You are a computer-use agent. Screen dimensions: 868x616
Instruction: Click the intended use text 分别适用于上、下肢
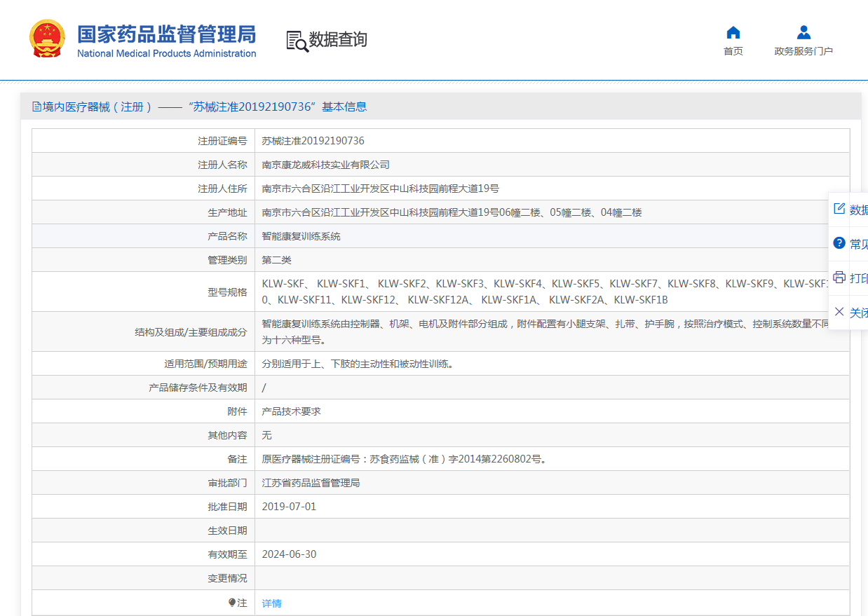pyautogui.click(x=358, y=364)
